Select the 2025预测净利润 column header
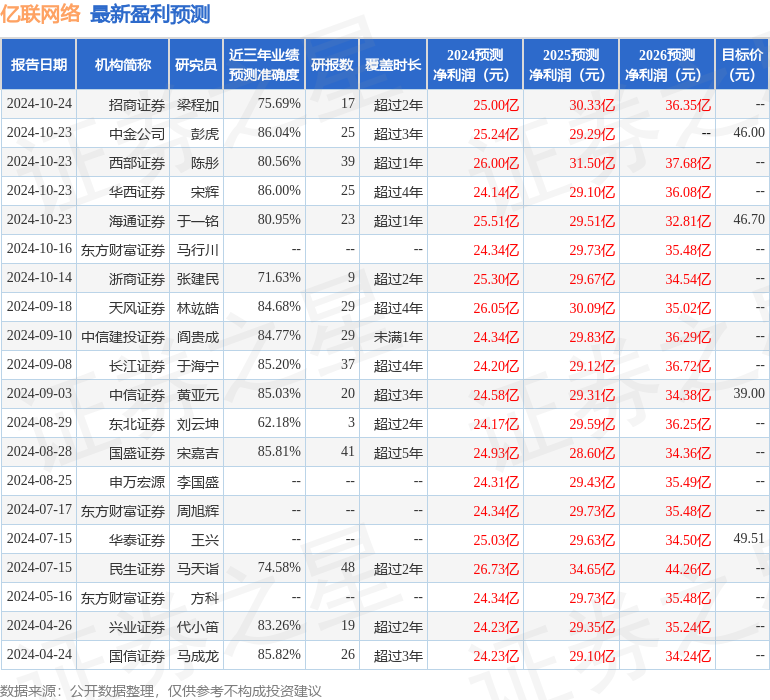This screenshot has height=700, width=770. point(571,64)
